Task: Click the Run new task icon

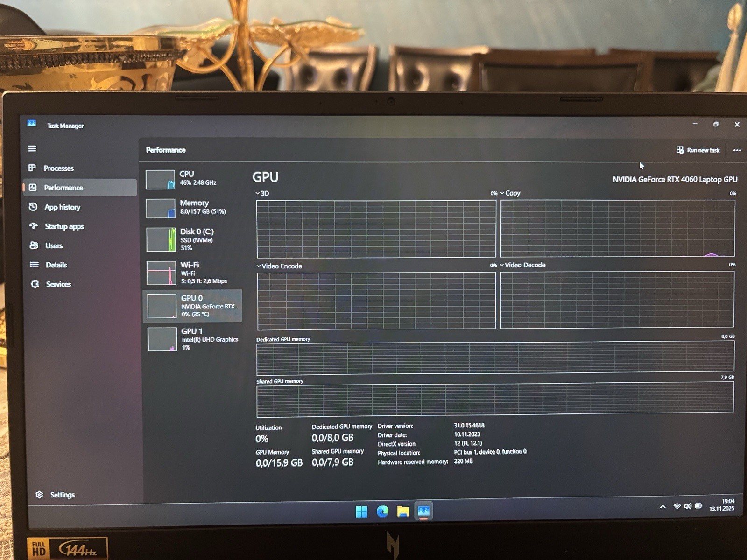Action: [680, 150]
